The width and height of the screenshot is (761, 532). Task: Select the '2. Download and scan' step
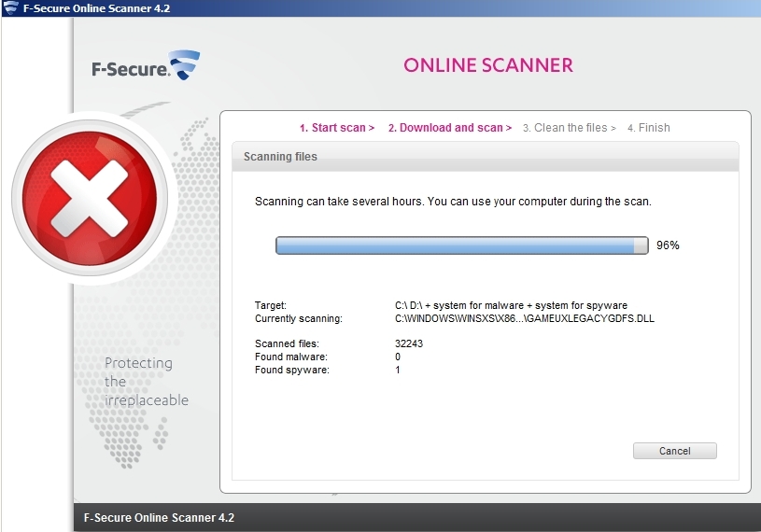pos(449,128)
